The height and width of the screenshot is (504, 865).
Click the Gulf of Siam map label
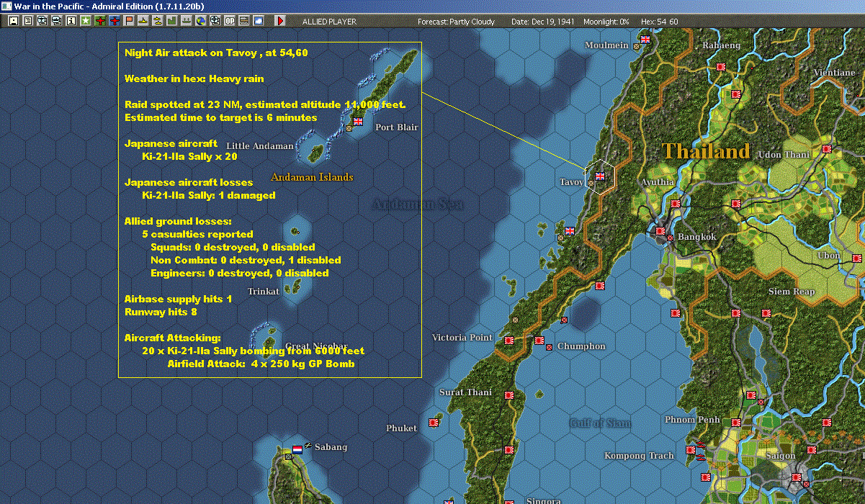coord(600,423)
